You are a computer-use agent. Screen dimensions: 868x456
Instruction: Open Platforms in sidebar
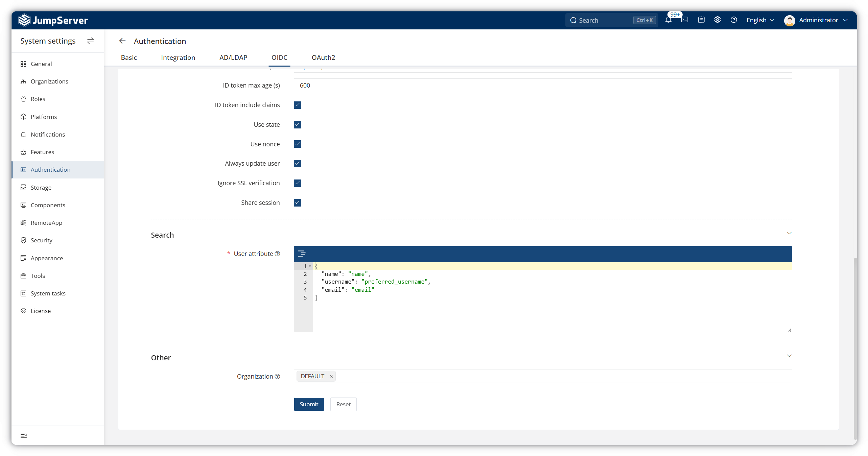click(x=58, y=117)
